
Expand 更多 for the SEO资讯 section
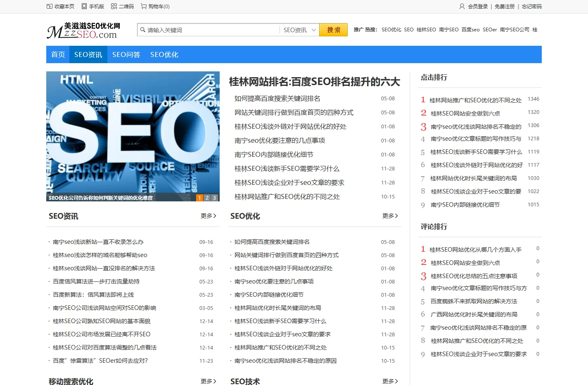pyautogui.click(x=209, y=216)
